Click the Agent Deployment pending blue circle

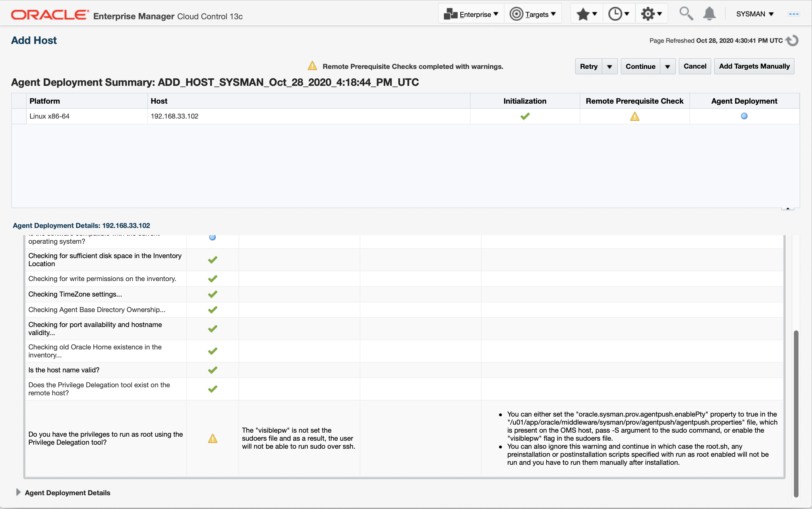pyautogui.click(x=744, y=116)
